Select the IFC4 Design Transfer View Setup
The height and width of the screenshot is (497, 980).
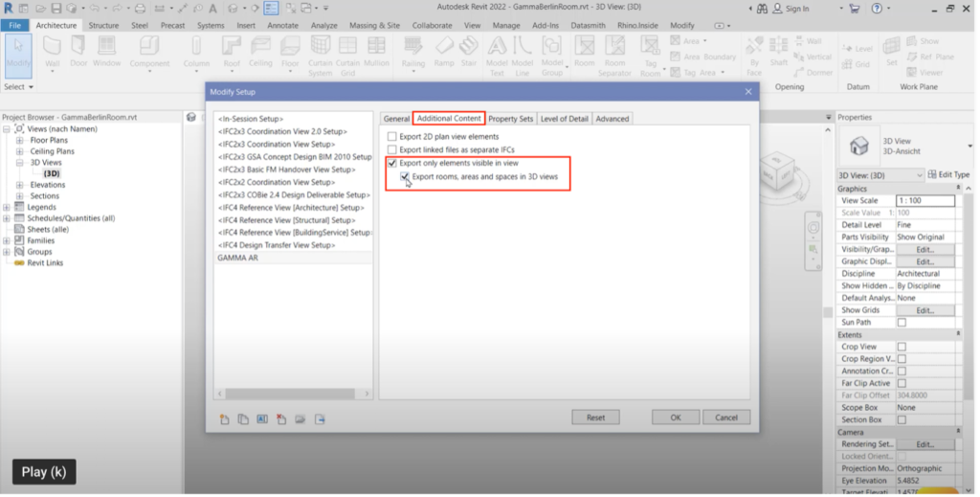point(293,245)
